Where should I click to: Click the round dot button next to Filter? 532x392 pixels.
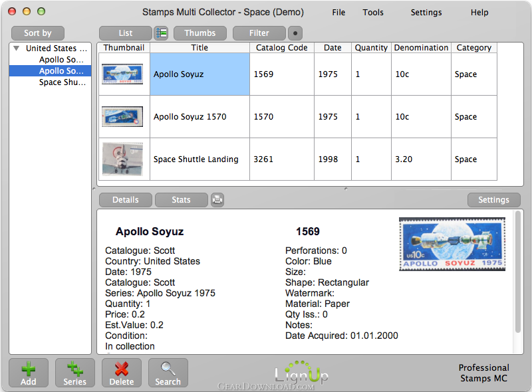(x=295, y=33)
